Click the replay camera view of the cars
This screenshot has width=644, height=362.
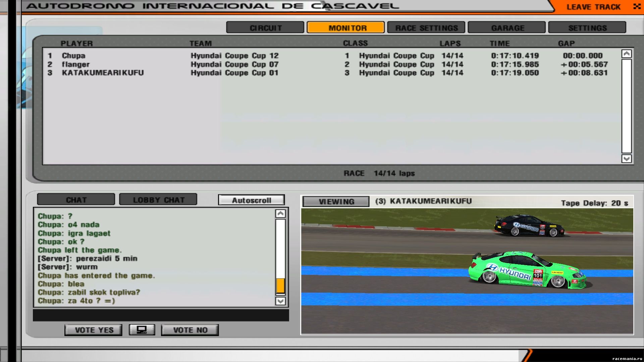[467, 271]
